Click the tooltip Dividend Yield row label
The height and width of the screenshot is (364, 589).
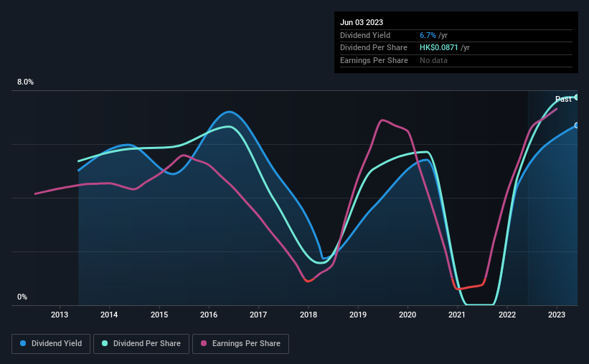point(365,35)
